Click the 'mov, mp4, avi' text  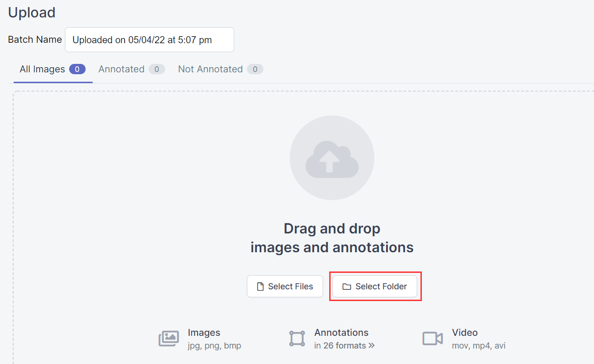pyautogui.click(x=479, y=346)
